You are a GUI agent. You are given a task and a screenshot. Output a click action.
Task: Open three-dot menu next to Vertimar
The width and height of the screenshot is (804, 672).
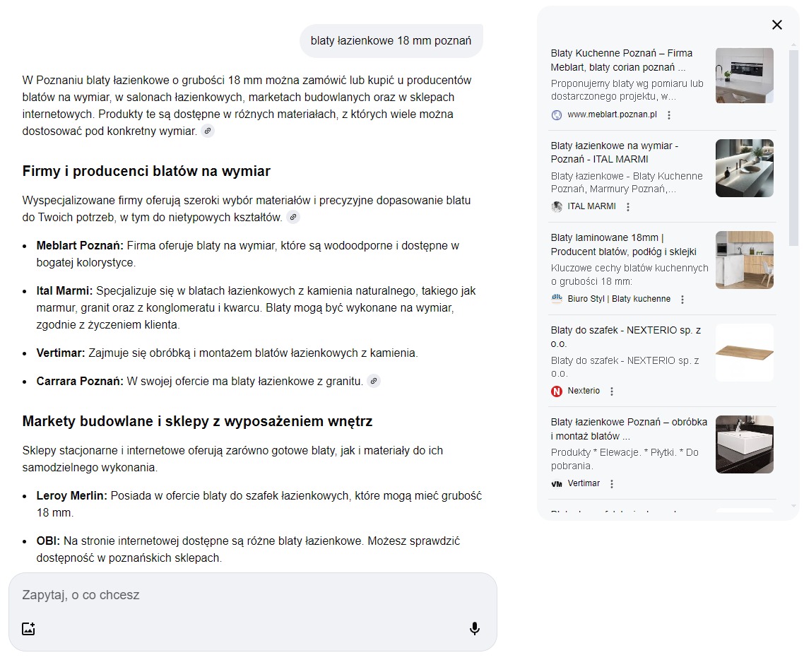tap(612, 484)
